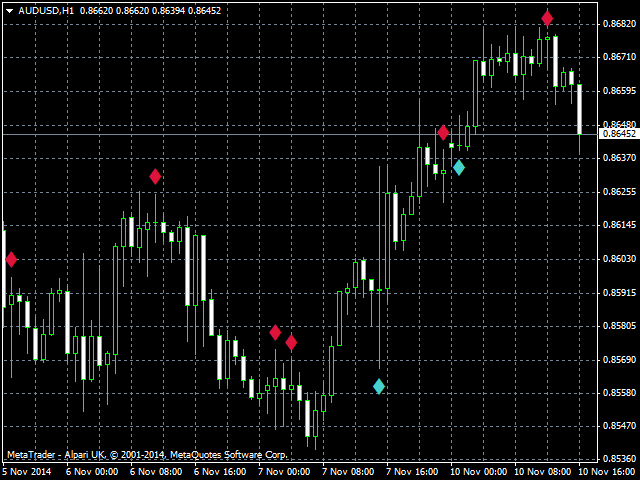
Task: Select the cyan diamond near the 0.85580 level
Action: point(379,386)
